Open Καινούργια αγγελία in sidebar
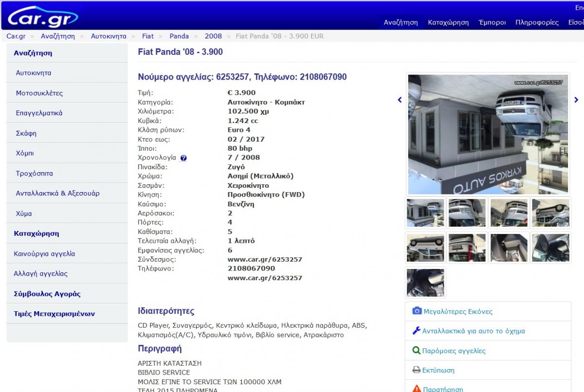Viewport: 584px width, 392px height. [67, 253]
